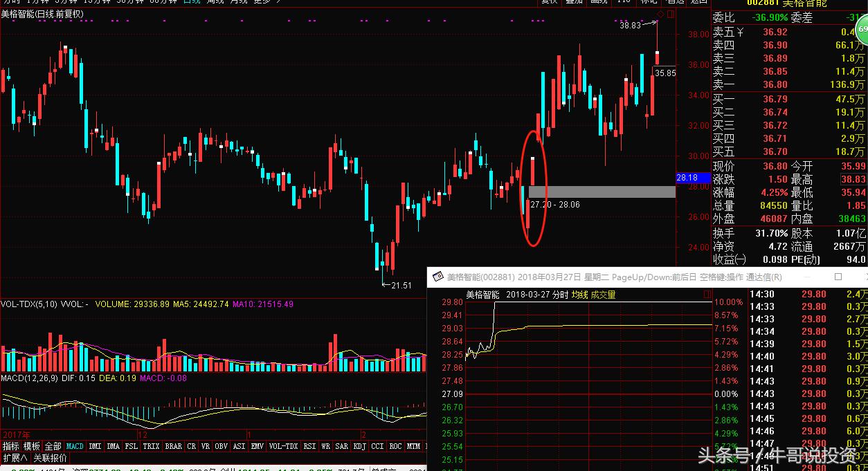This screenshot has width=868, height=471.
Task: Switch to the VR indicator
Action: 206,446
